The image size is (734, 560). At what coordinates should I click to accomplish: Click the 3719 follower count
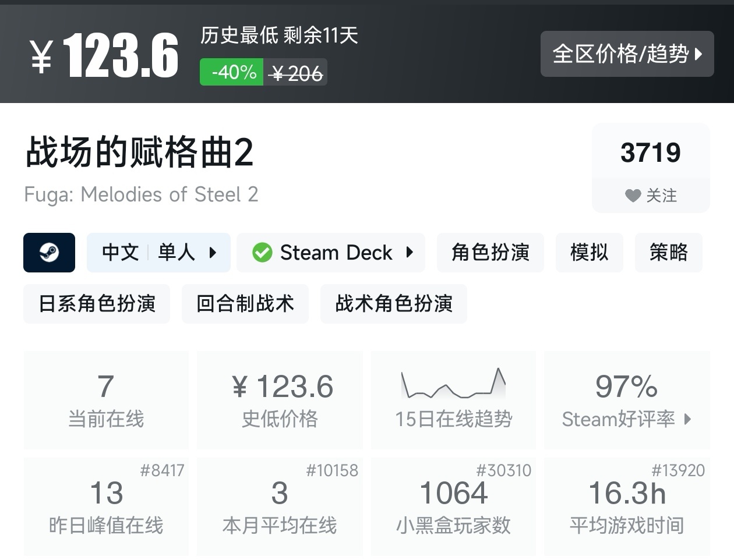pyautogui.click(x=651, y=153)
